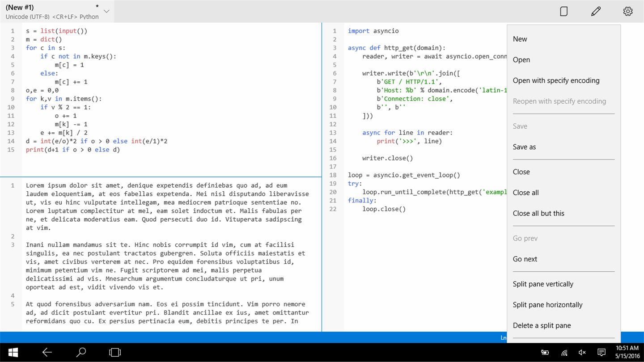Image resolution: width=644 pixels, height=362 pixels.
Task: Select Open with specify encoding
Action: (556, 80)
